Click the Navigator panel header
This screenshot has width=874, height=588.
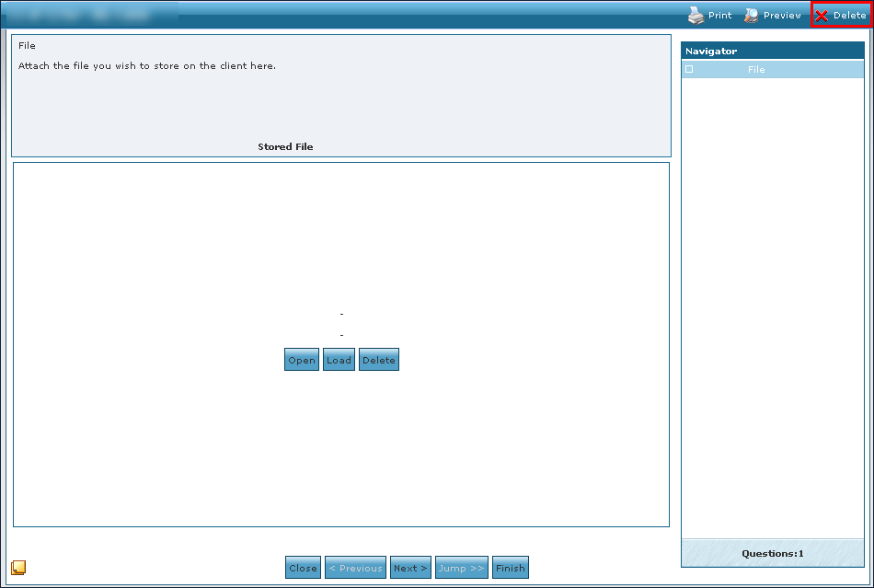tap(772, 52)
